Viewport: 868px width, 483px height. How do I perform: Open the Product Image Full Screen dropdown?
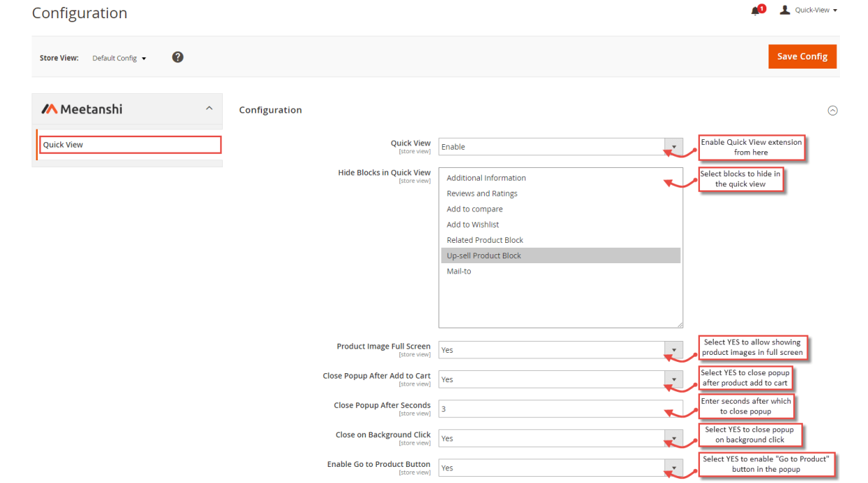(673, 349)
